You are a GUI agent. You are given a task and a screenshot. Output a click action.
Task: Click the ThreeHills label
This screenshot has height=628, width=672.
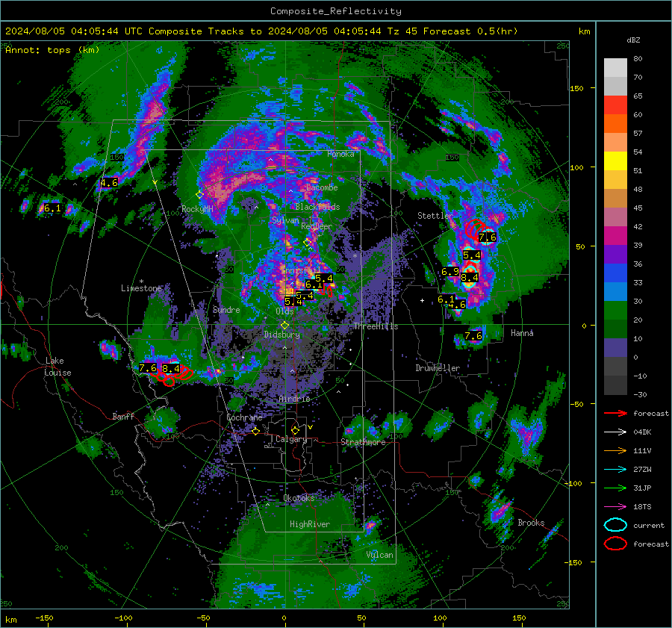tap(376, 326)
